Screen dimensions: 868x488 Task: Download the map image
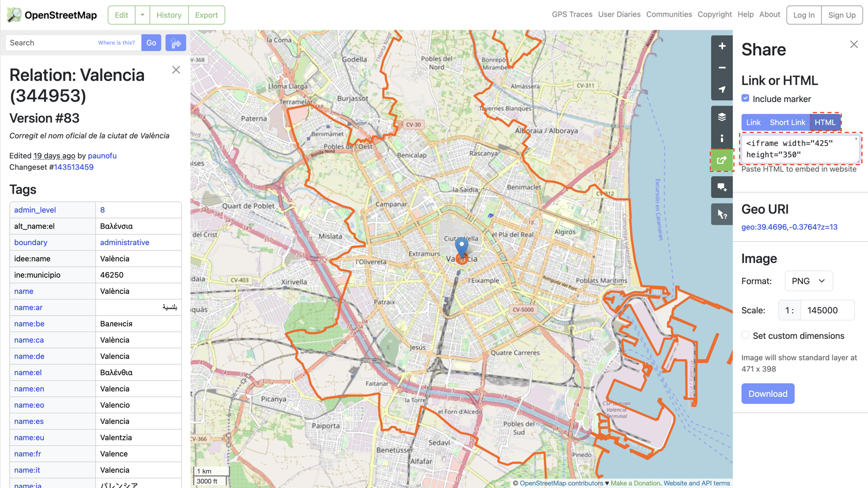pyautogui.click(x=768, y=394)
